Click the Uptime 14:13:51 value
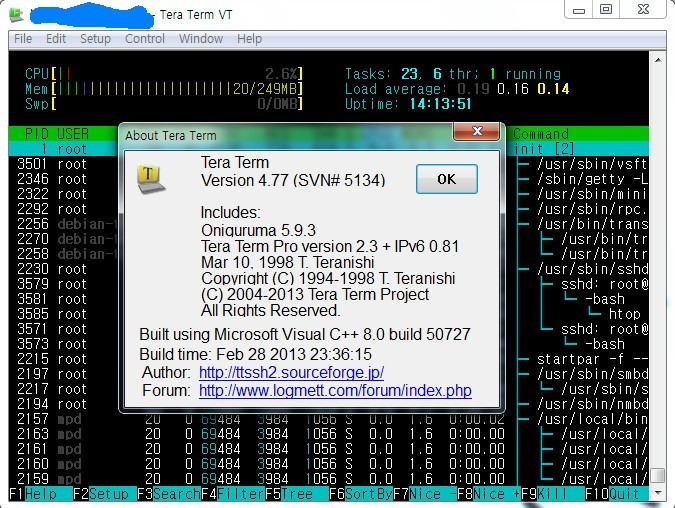This screenshot has width=675, height=508. tap(440, 104)
